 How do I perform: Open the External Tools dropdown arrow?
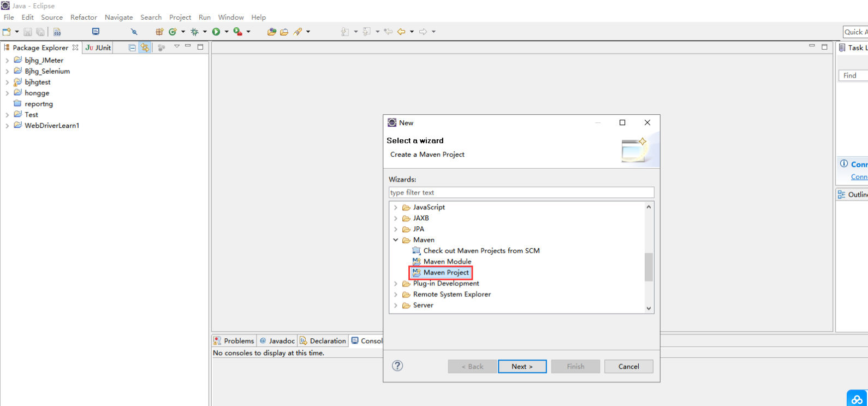click(x=248, y=32)
